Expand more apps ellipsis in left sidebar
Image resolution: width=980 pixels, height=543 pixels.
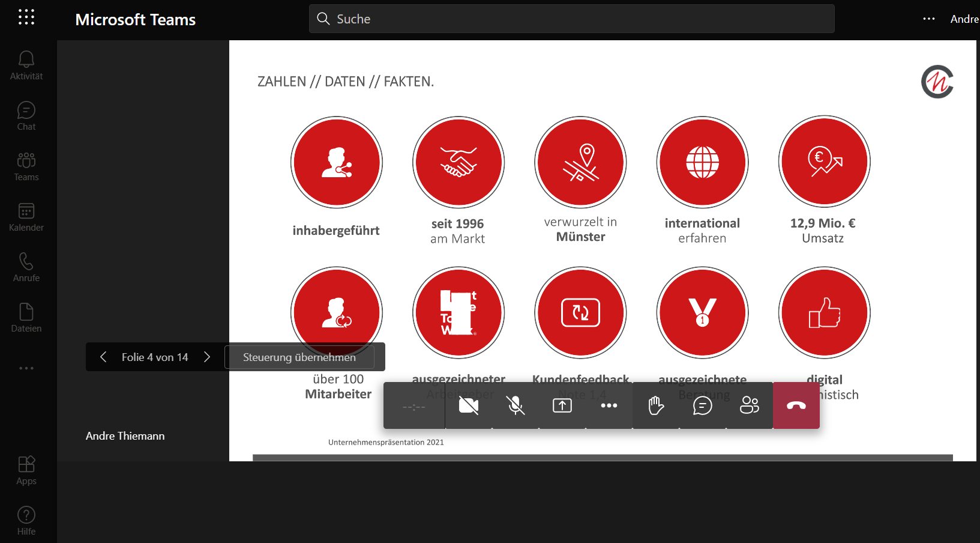click(26, 368)
